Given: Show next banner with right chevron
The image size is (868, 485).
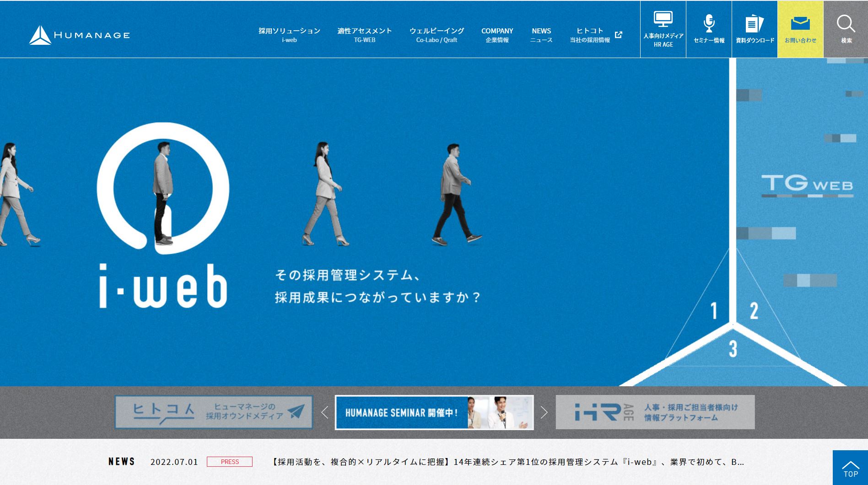Looking at the screenshot, I should pyautogui.click(x=544, y=412).
